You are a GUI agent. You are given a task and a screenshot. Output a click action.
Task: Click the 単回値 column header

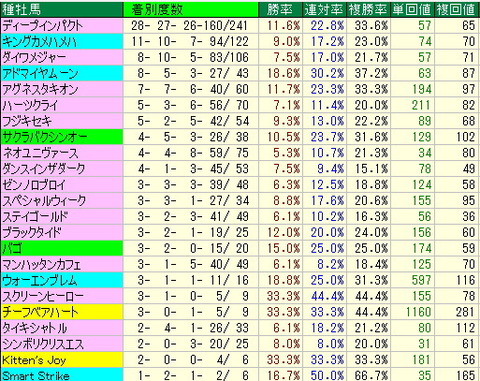(412, 10)
